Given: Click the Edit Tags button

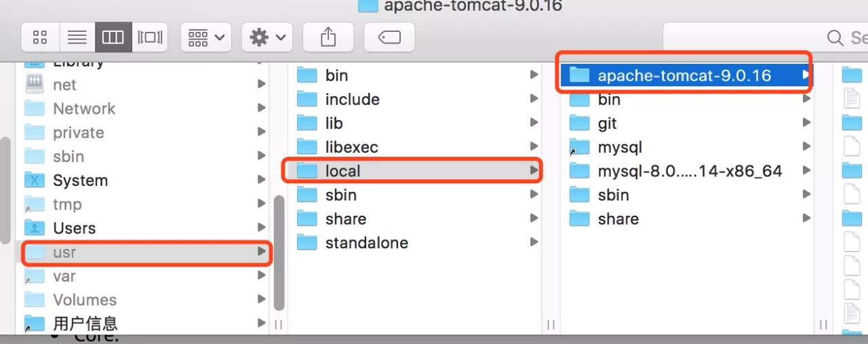Looking at the screenshot, I should (x=389, y=37).
